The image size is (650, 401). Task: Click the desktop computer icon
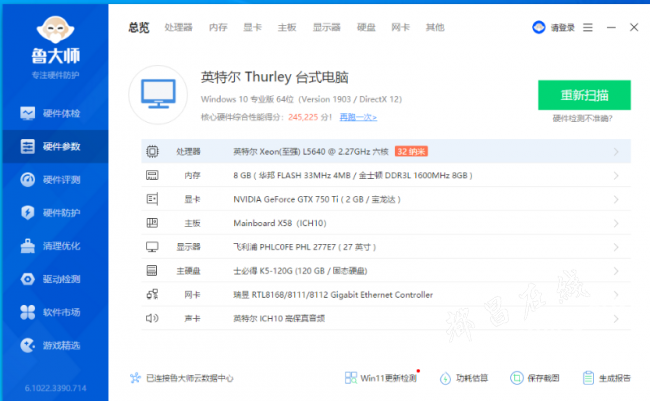[158, 94]
